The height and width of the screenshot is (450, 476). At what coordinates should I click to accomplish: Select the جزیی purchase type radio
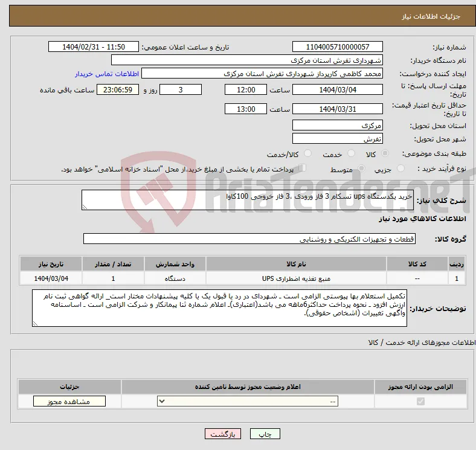coord(400,168)
